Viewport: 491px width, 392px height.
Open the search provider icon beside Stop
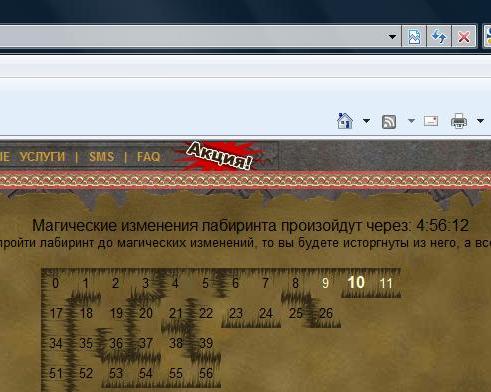[x=487, y=36]
